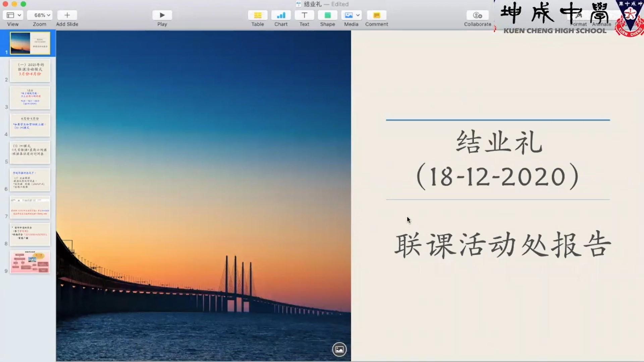This screenshot has height=362, width=644.
Task: Select slide 5 thumbnail
Action: pyautogui.click(x=30, y=153)
